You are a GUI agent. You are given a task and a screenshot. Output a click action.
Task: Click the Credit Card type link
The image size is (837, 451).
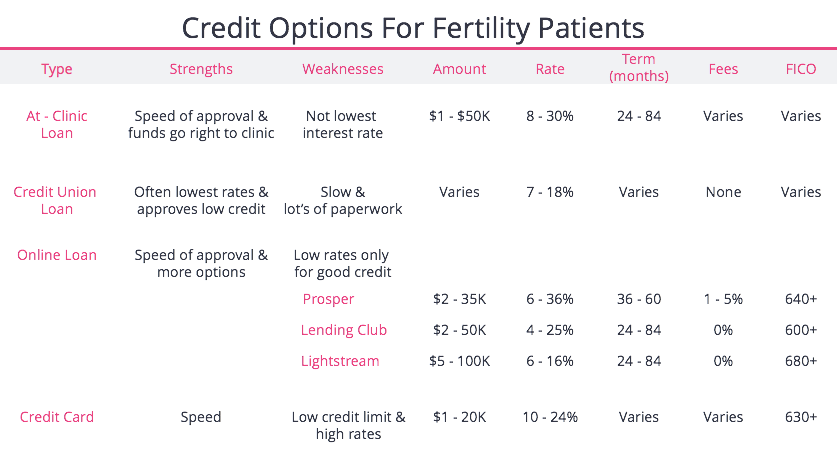[57, 417]
